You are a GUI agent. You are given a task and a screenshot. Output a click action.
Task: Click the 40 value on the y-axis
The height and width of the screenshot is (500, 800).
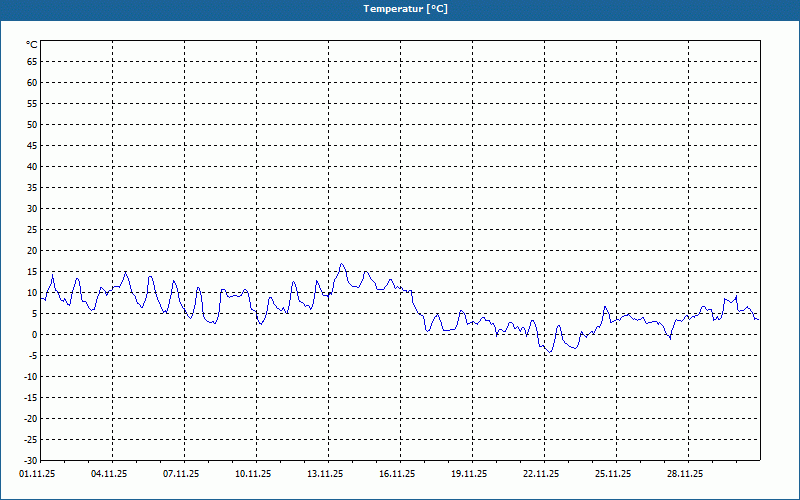point(32,167)
